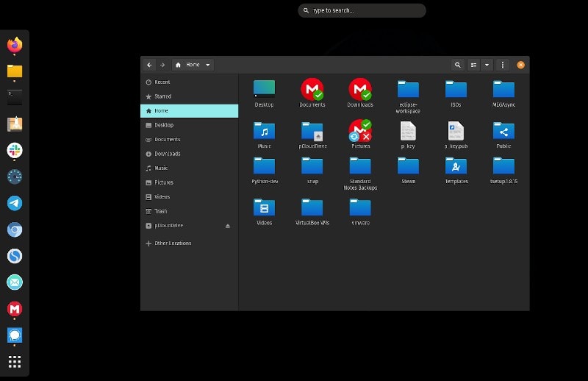Go back to previous folder

tap(149, 65)
